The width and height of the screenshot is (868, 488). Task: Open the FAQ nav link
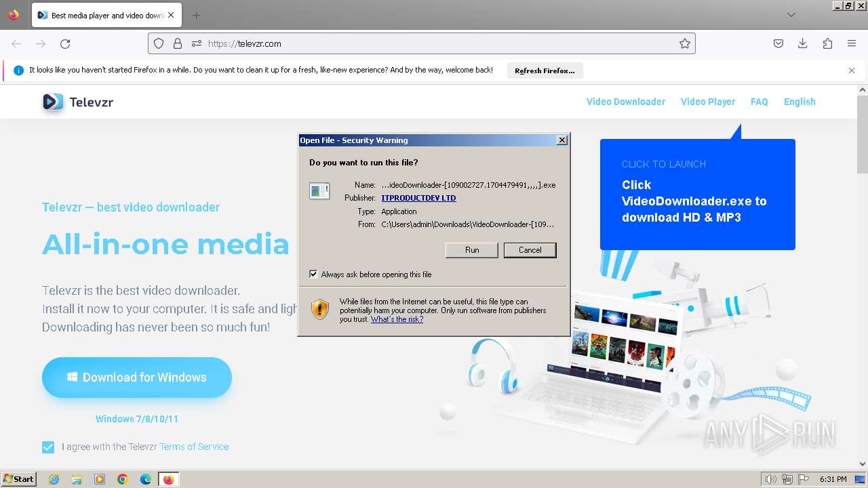point(759,102)
